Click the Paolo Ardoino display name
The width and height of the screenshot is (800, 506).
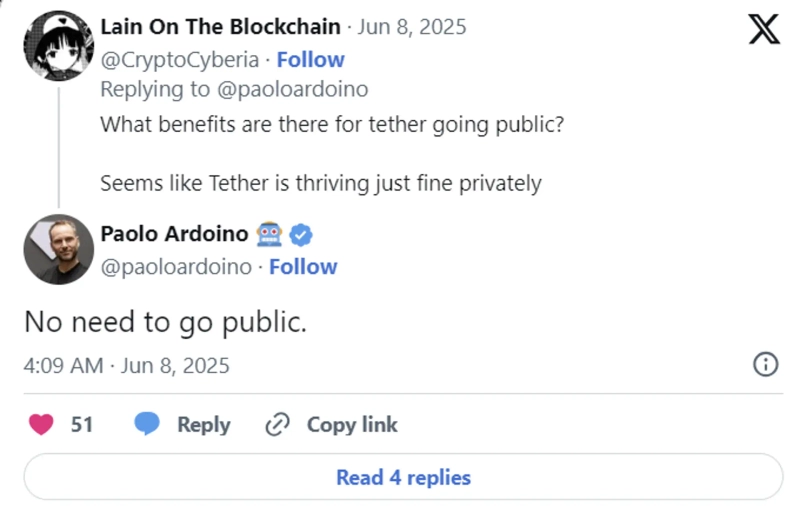174,235
